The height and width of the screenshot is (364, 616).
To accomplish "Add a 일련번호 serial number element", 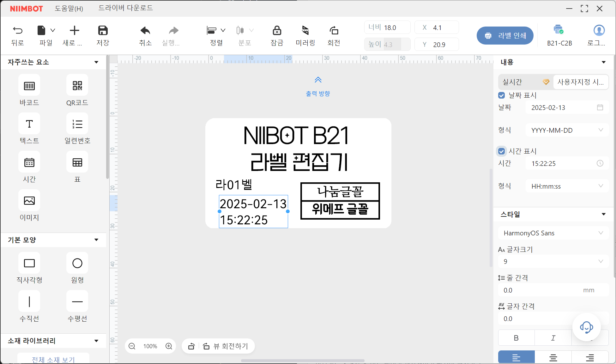I will [x=77, y=124].
